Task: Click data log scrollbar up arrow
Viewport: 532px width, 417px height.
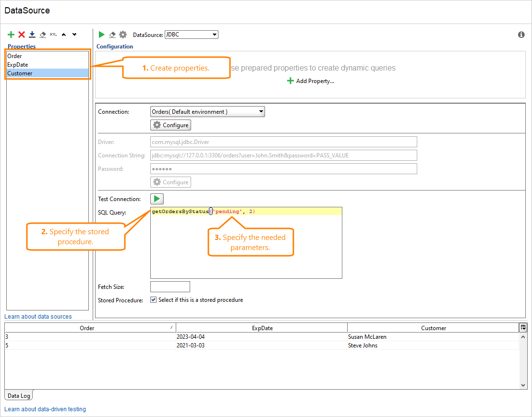Action: (523, 337)
